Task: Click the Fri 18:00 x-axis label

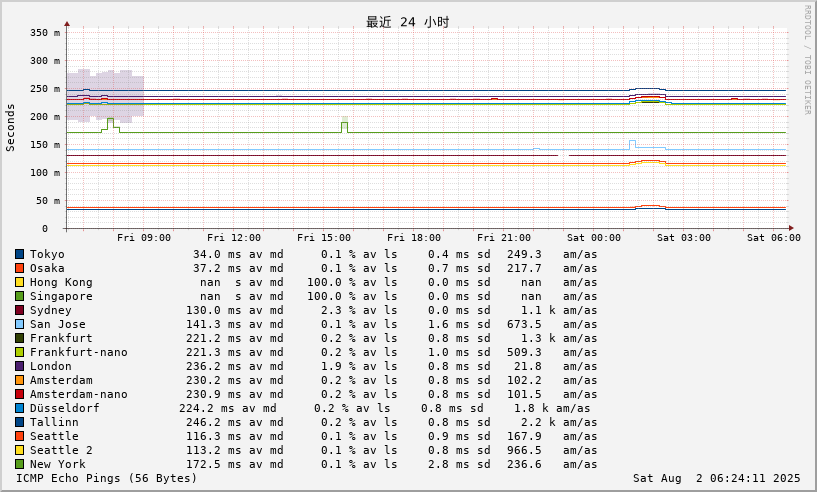Action: pos(414,238)
